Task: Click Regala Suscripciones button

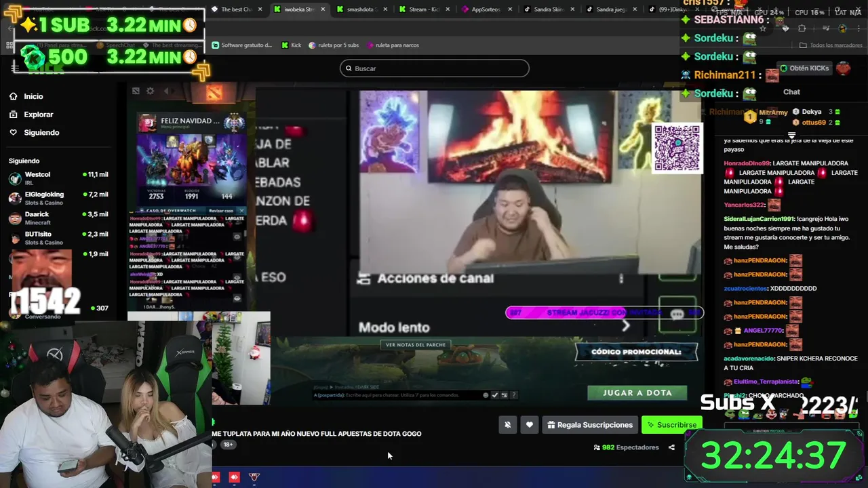Action: pyautogui.click(x=589, y=425)
